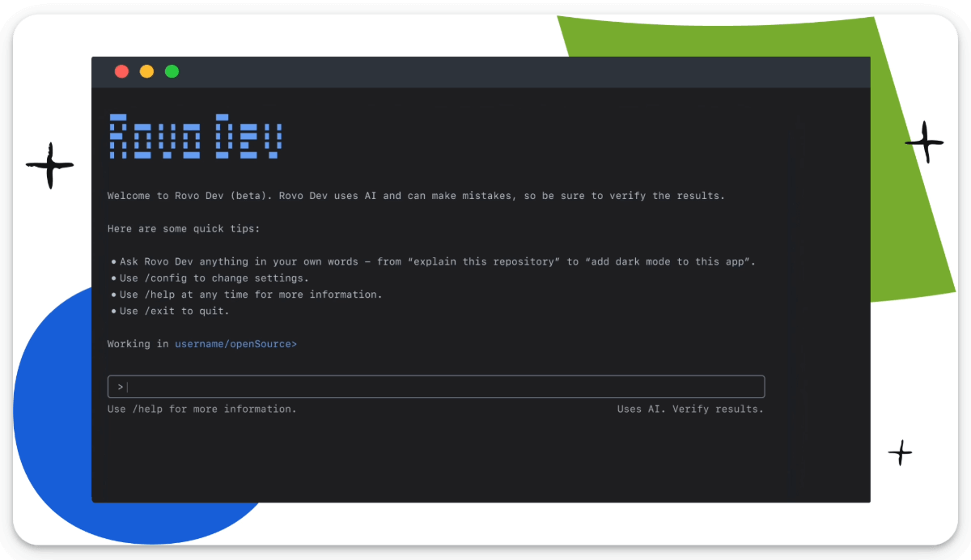Click the black plus sparkle left of terminal
Viewport: 971px width, 560px height.
click(x=50, y=165)
